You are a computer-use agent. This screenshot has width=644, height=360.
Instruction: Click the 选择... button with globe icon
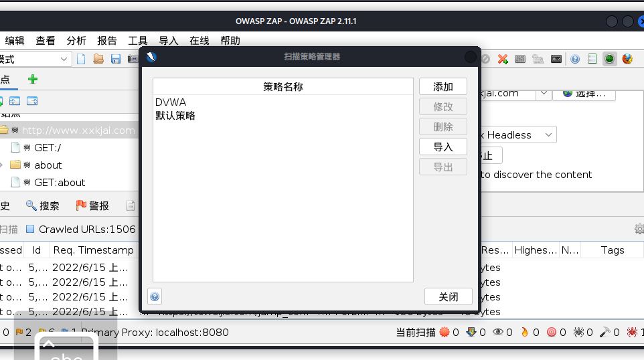pyautogui.click(x=584, y=94)
